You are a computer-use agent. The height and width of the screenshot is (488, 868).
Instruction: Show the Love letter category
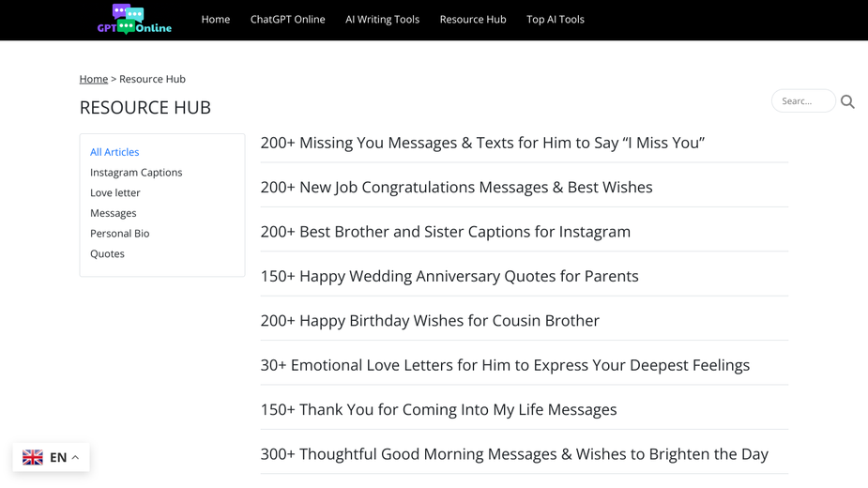(115, 193)
